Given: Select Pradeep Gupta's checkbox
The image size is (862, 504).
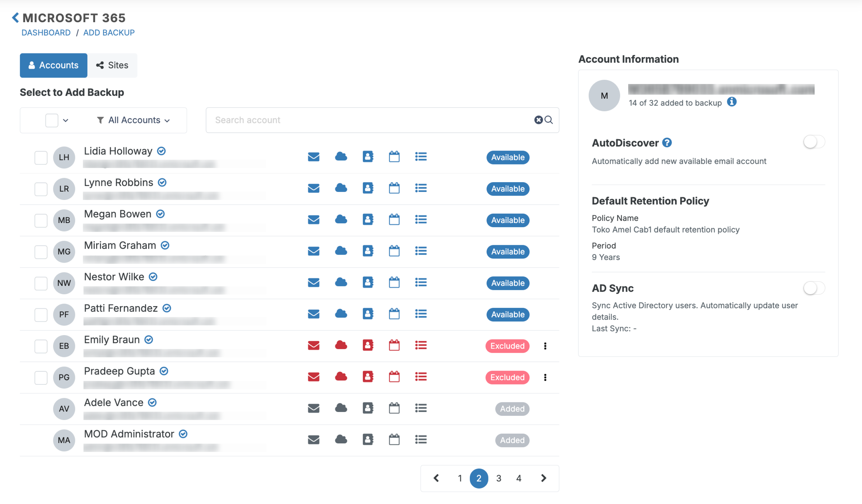Looking at the screenshot, I should (x=41, y=378).
